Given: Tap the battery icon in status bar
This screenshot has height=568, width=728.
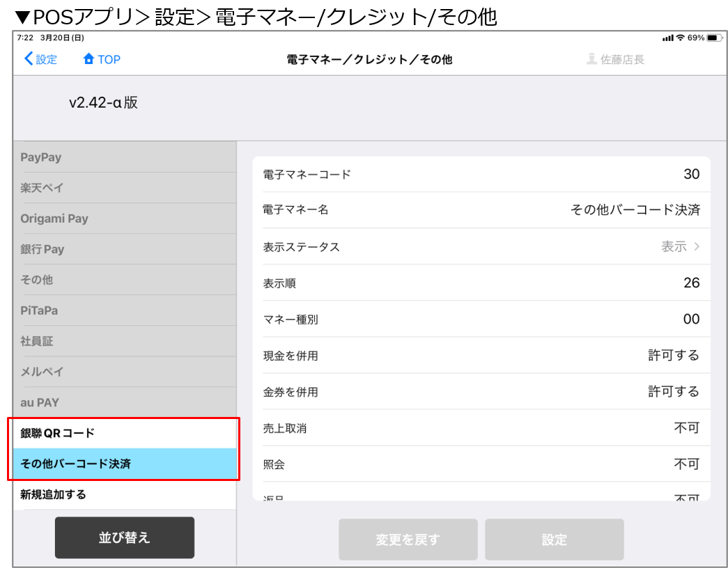Looking at the screenshot, I should click(715, 38).
